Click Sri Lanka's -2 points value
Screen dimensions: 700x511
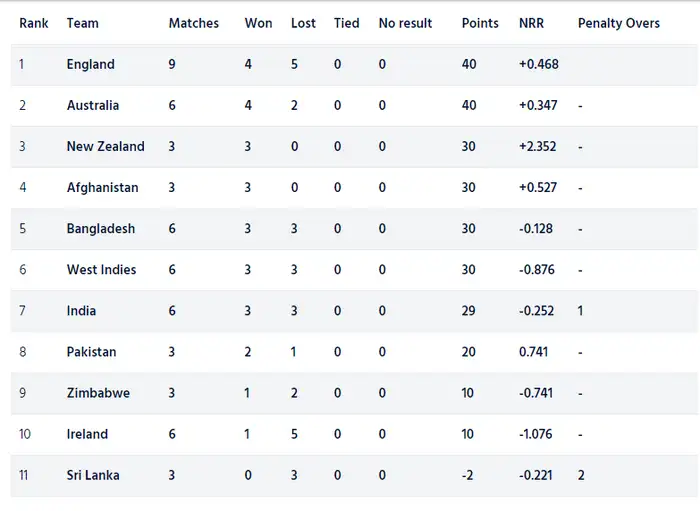click(x=467, y=475)
